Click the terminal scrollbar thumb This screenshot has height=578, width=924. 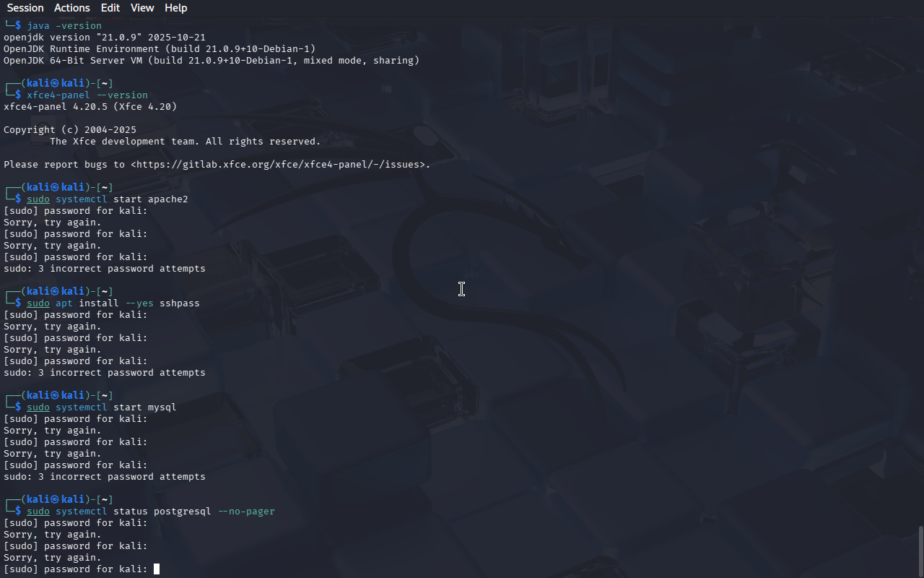tap(920, 552)
